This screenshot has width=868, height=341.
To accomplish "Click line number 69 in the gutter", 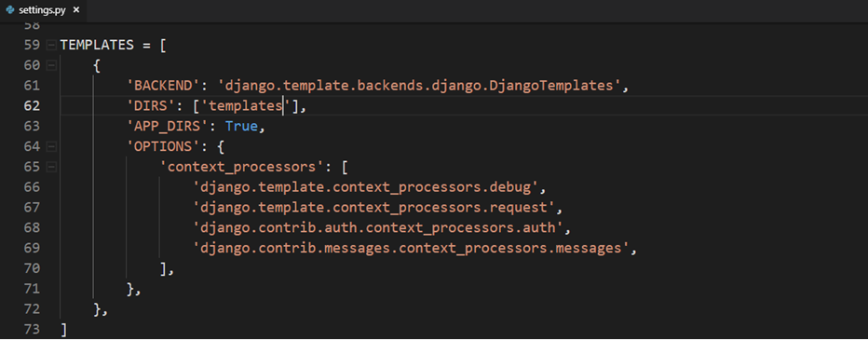I will pos(32,248).
